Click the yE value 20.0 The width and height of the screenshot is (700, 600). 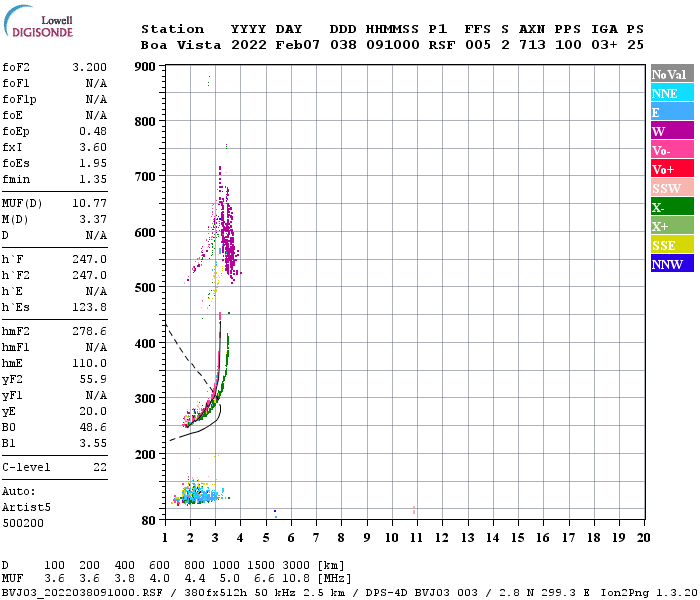coord(93,412)
